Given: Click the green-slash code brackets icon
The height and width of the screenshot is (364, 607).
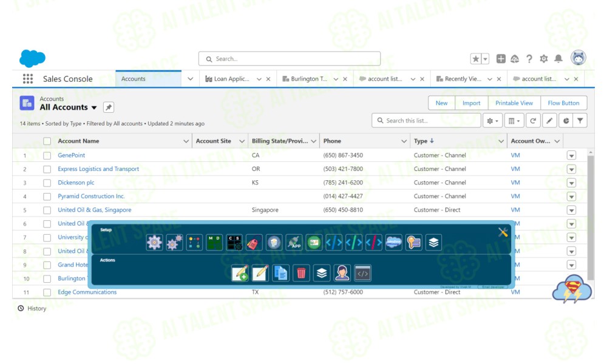Looking at the screenshot, I should (354, 243).
